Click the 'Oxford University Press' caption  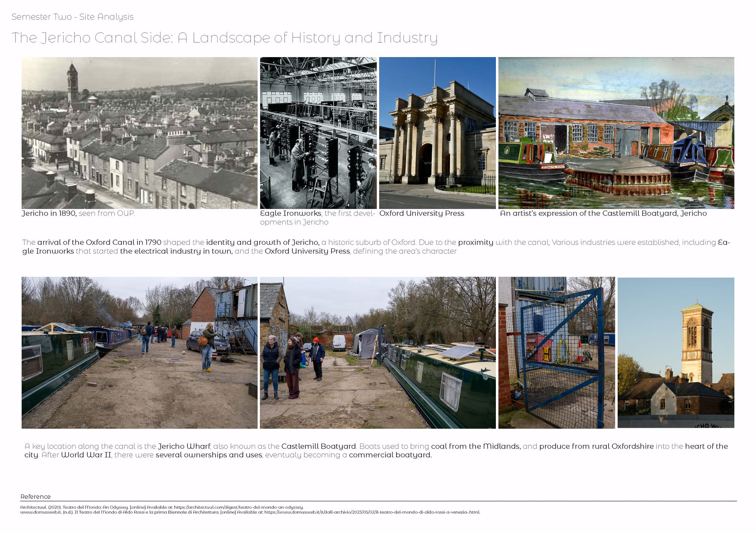tap(421, 213)
